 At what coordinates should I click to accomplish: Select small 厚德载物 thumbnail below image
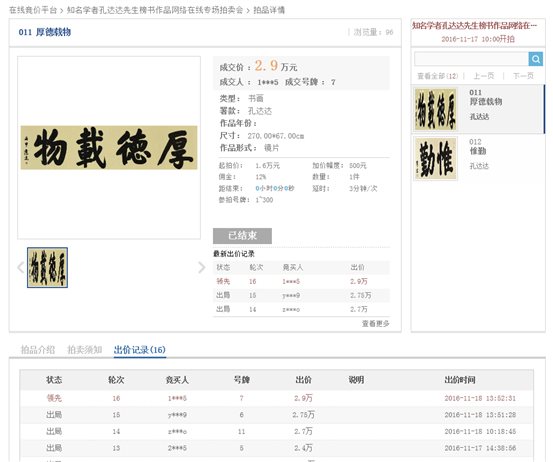(47, 267)
